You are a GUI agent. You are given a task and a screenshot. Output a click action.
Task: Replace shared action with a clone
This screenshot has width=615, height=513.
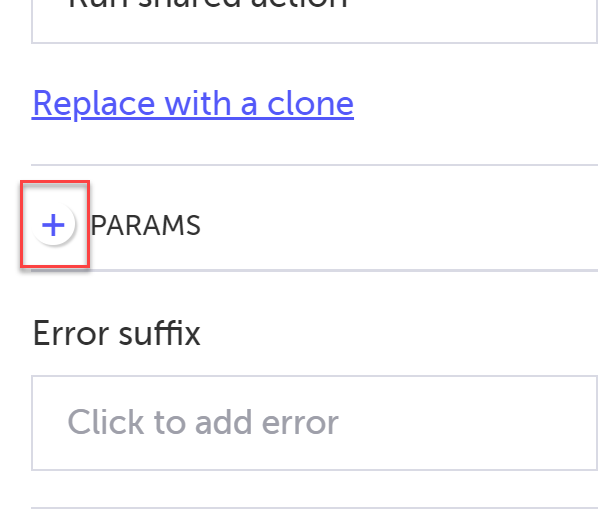point(193,103)
